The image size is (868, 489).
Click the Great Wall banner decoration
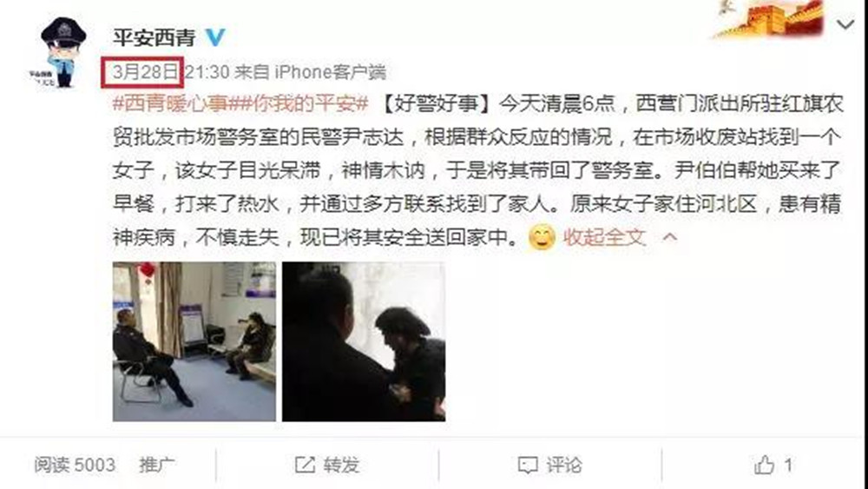(767, 19)
